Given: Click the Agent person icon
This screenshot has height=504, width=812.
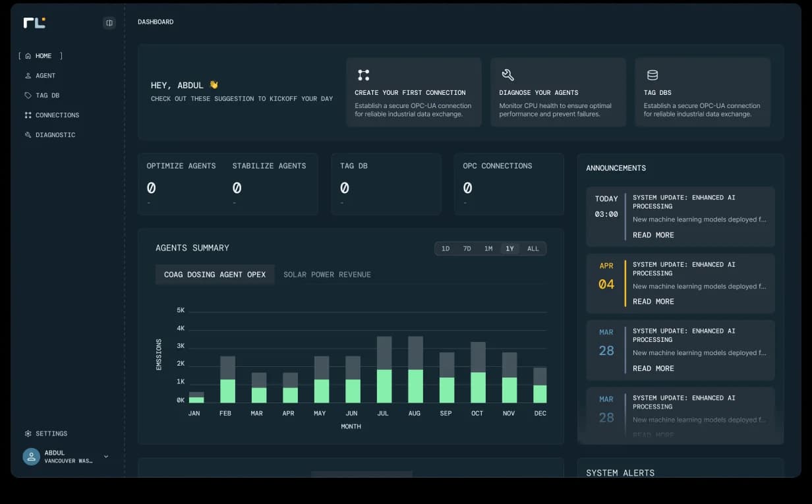Looking at the screenshot, I should (28, 76).
